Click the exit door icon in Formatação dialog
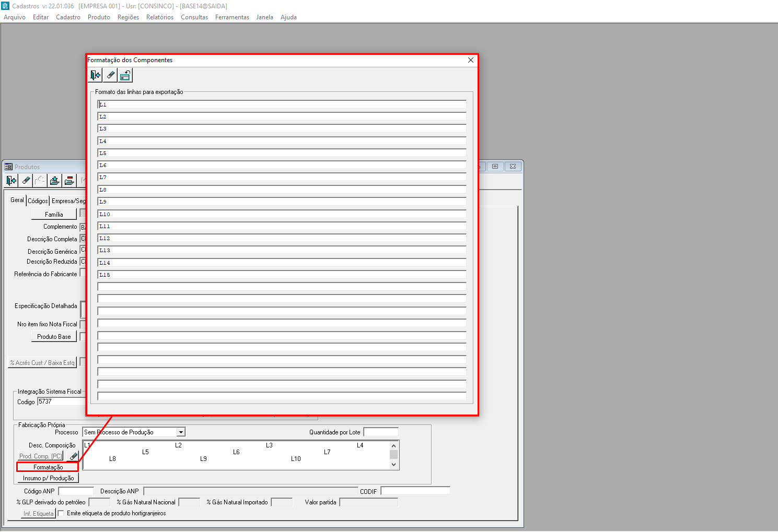 pos(95,76)
